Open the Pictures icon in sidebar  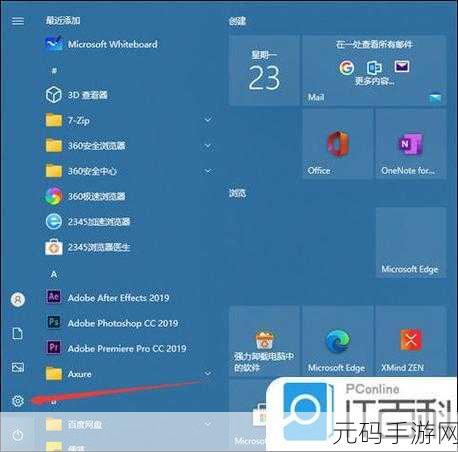click(x=18, y=367)
